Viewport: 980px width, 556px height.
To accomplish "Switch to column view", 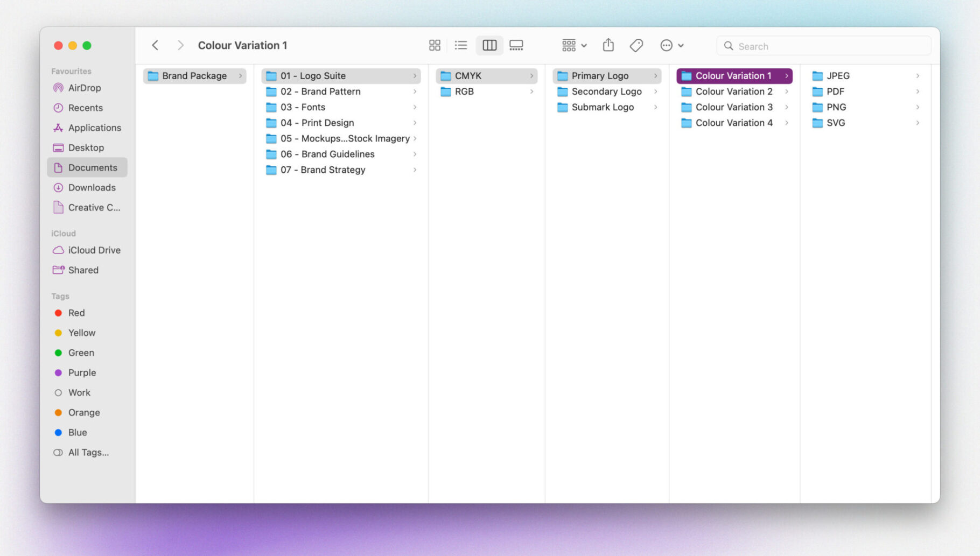I will [x=489, y=45].
